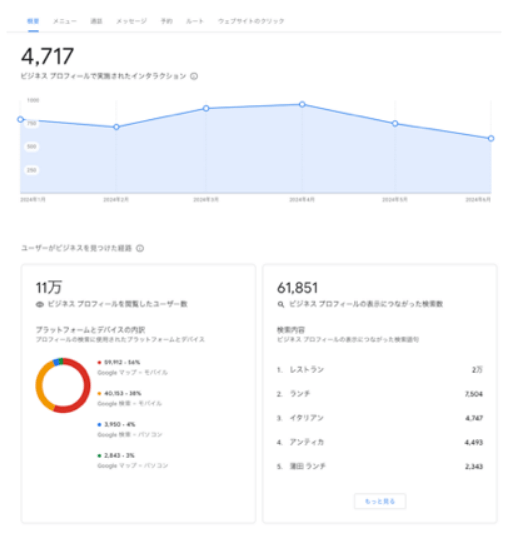508x541 pixels.
Task: Click the orange legend dot for 40,153
Action: click(99, 393)
